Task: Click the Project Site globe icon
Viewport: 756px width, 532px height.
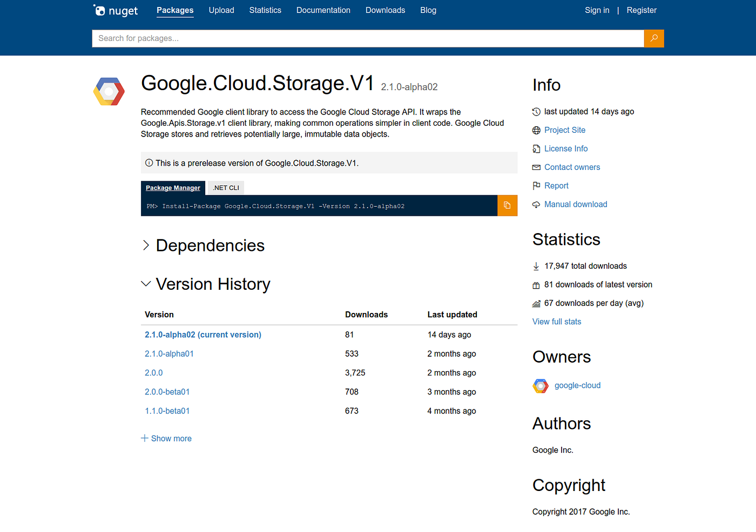Action: tap(536, 130)
